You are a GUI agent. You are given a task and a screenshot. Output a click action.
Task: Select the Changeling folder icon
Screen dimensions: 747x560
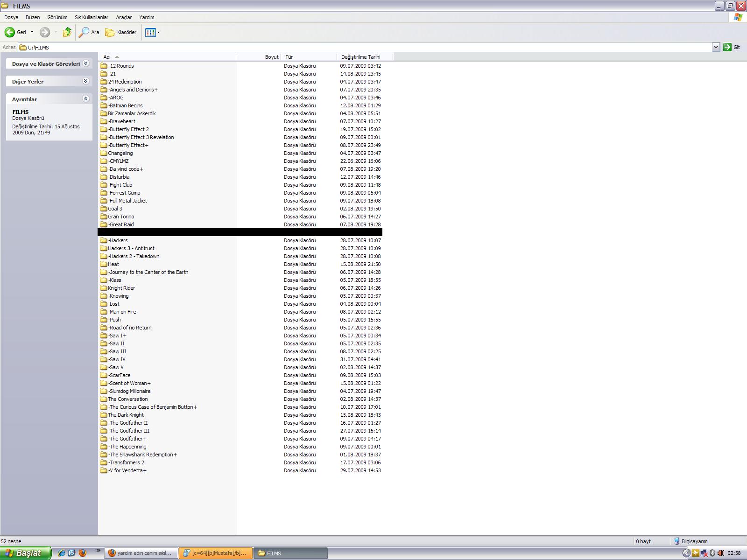[x=104, y=153]
